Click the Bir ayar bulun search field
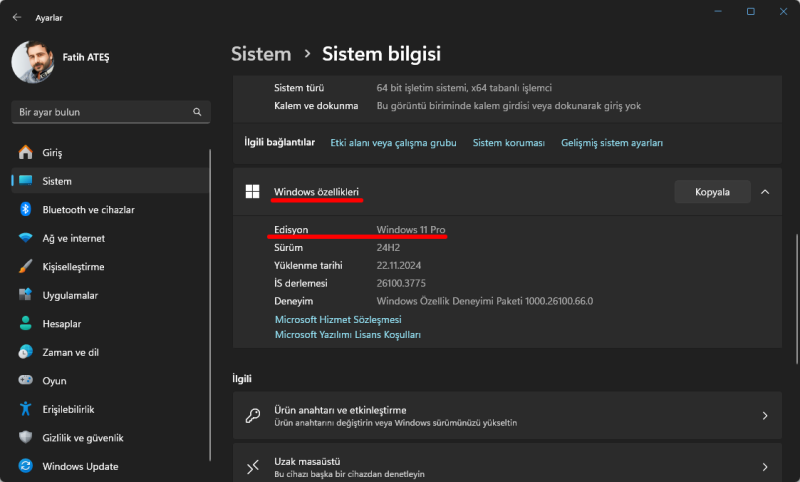Image resolution: width=800 pixels, height=482 pixels. 111,112
